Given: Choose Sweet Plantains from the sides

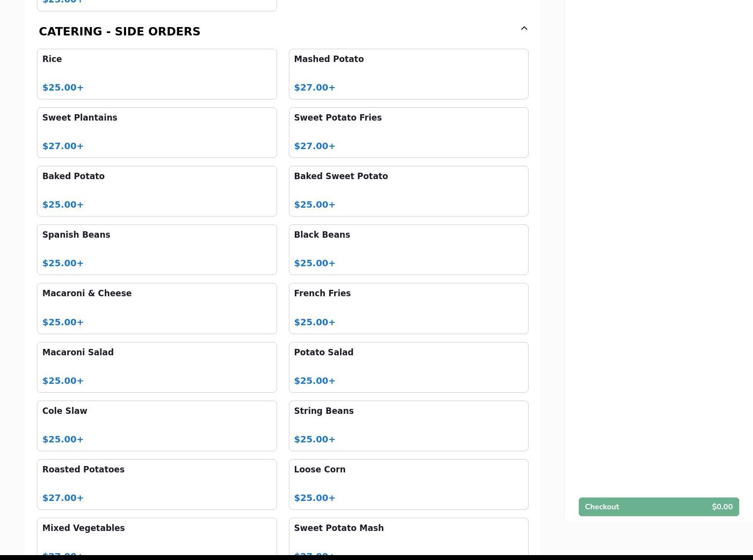Looking at the screenshot, I should [157, 132].
